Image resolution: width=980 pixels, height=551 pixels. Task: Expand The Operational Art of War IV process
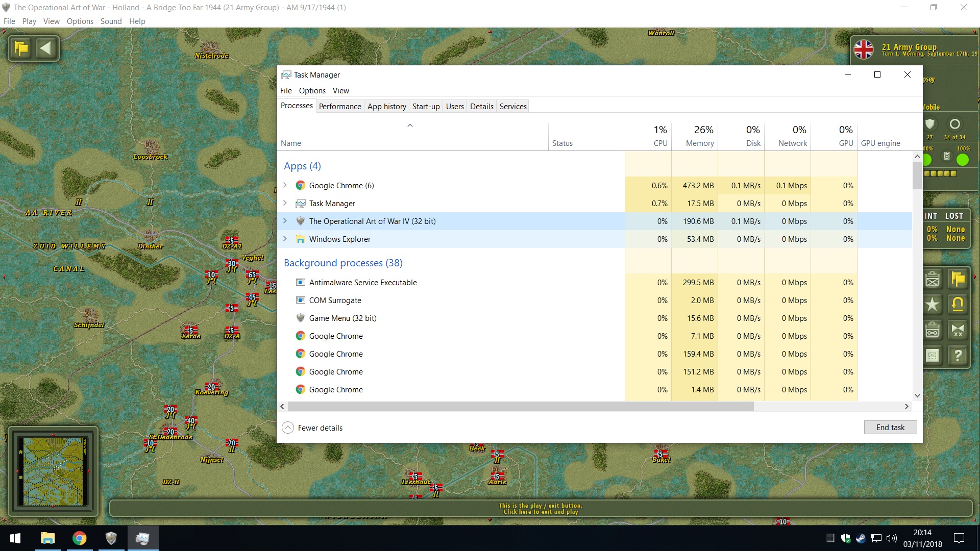click(x=285, y=221)
